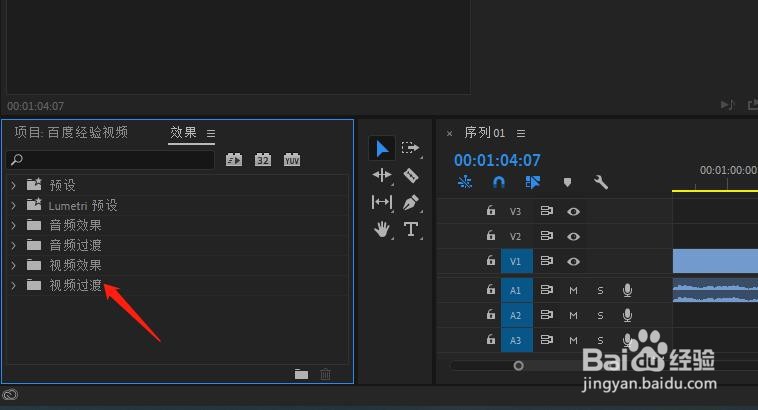Screen dimensions: 758x410
Task: Select the Type text tool
Action: (x=410, y=229)
